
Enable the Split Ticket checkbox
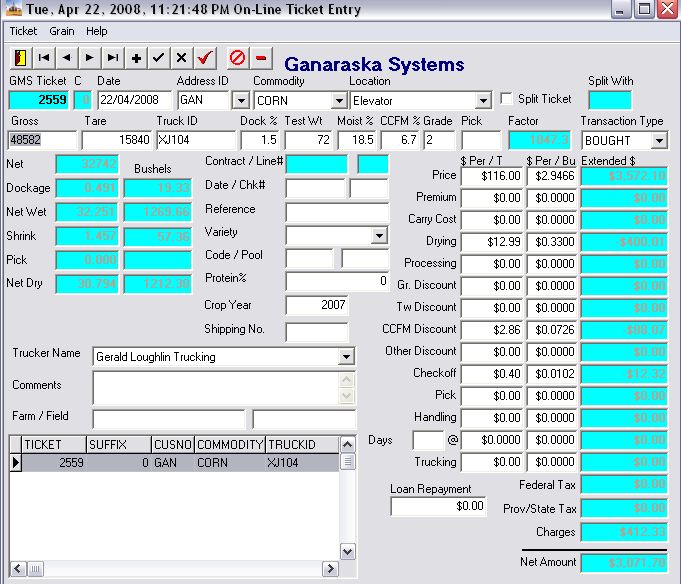click(x=507, y=99)
